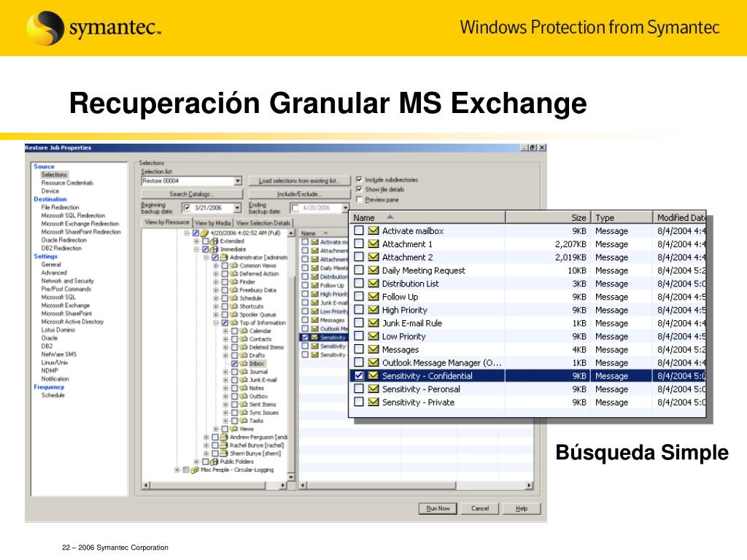Click Load selections from existing list button
Screen dimensions: 747x560
299,181
